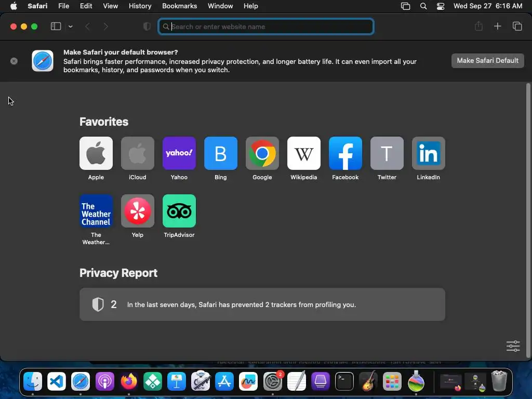Click the privacy shield icon in toolbar
This screenshot has width=532, height=399.
(x=147, y=26)
